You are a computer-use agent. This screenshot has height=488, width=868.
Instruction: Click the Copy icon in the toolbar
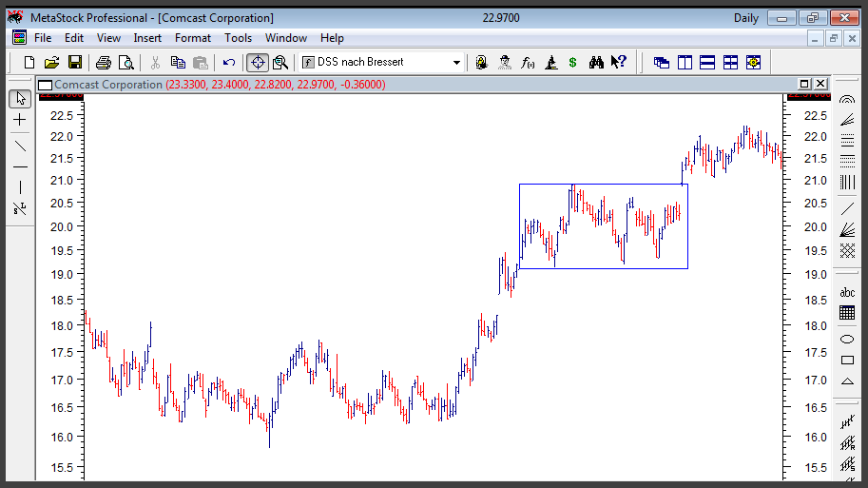click(x=178, y=63)
